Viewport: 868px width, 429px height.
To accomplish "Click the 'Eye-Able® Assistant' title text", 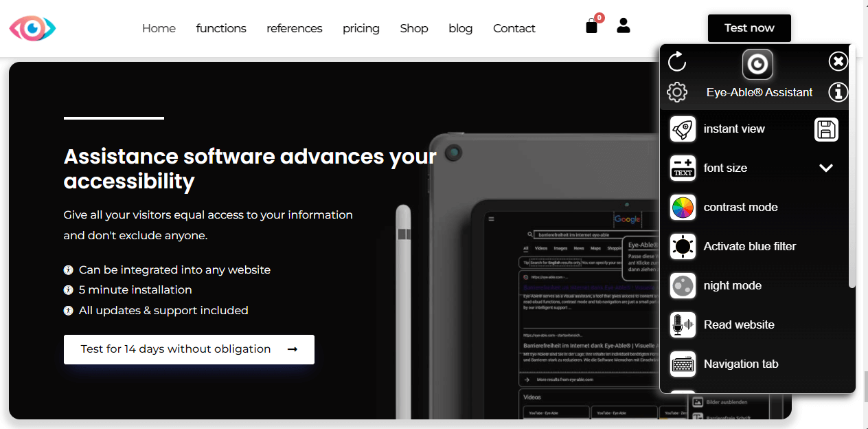I will [x=759, y=92].
